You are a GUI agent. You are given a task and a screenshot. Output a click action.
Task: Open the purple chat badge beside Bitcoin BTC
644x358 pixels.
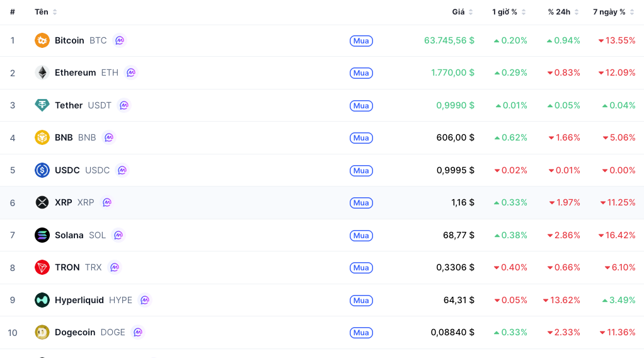[x=120, y=40]
